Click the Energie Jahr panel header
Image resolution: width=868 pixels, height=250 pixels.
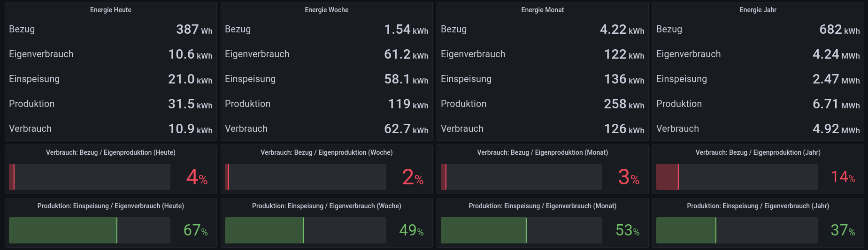pyautogui.click(x=758, y=10)
